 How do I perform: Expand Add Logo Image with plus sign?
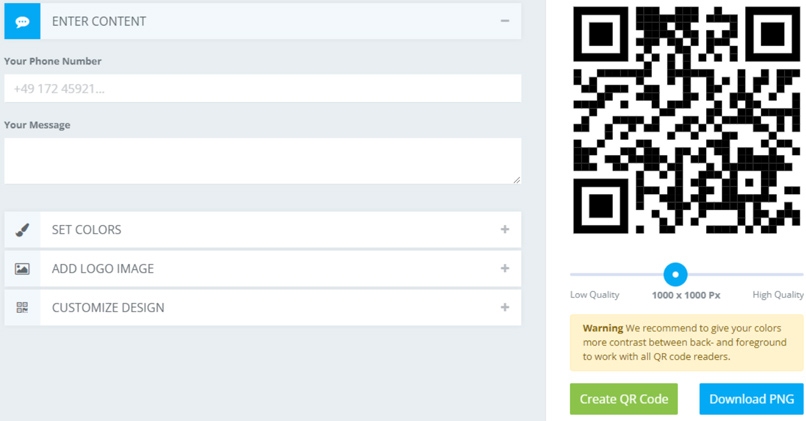tap(505, 268)
